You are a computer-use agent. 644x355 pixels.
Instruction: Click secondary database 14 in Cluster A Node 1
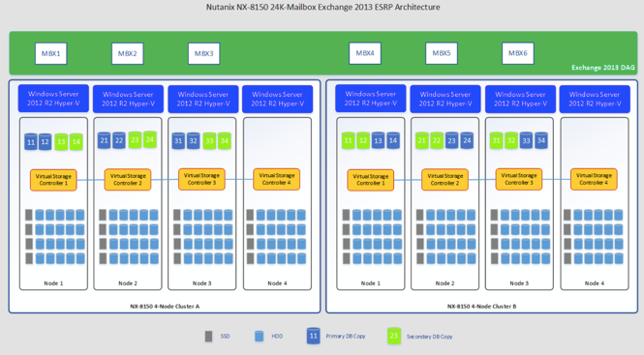click(x=76, y=141)
